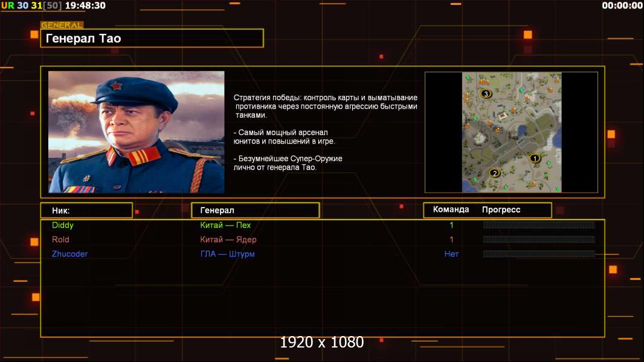Click the 'Прогресс' column header
The height and width of the screenshot is (362, 644).
click(501, 209)
